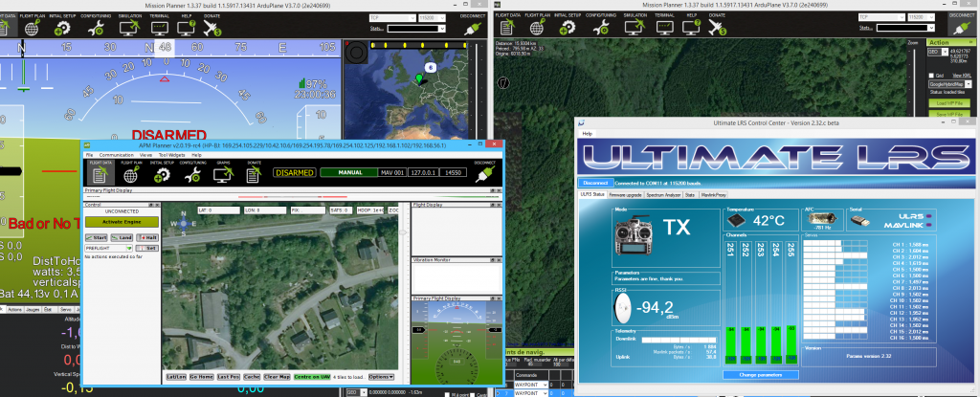Open Help menu in Ultimate LRS Control Center
Screen dimensions: 980x397
587,133
